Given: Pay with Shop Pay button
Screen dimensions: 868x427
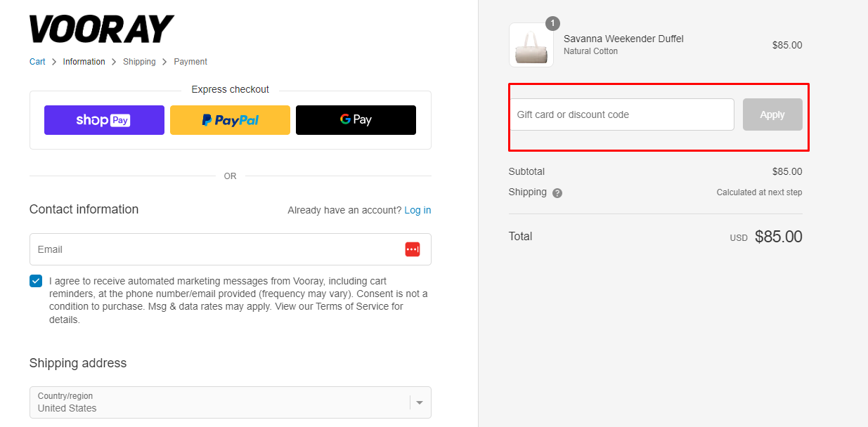Looking at the screenshot, I should point(104,120).
